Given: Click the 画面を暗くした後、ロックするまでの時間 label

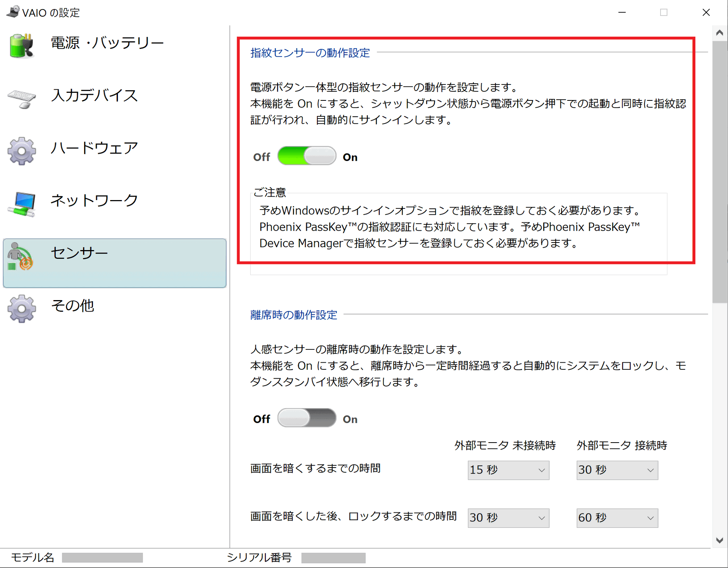Looking at the screenshot, I should click(x=353, y=516).
